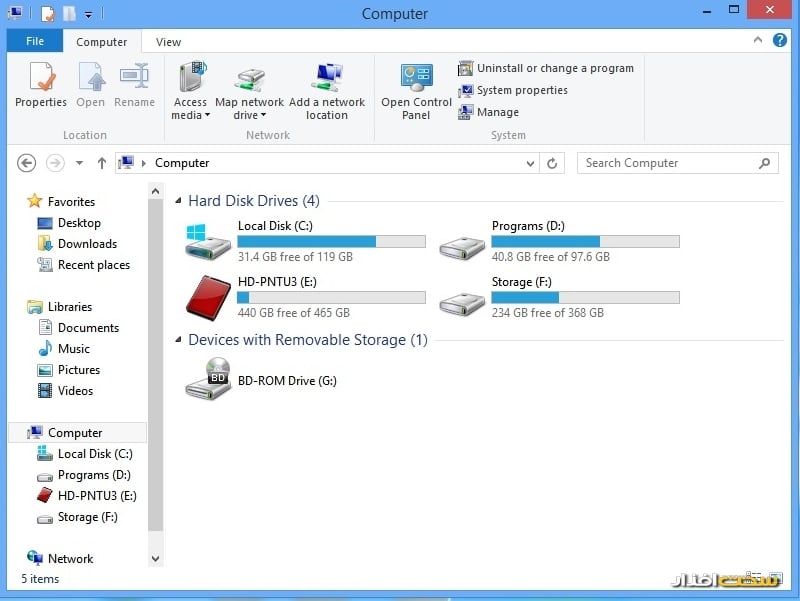Collapse Devices with Removable Storage group
800x601 pixels.
(x=179, y=340)
